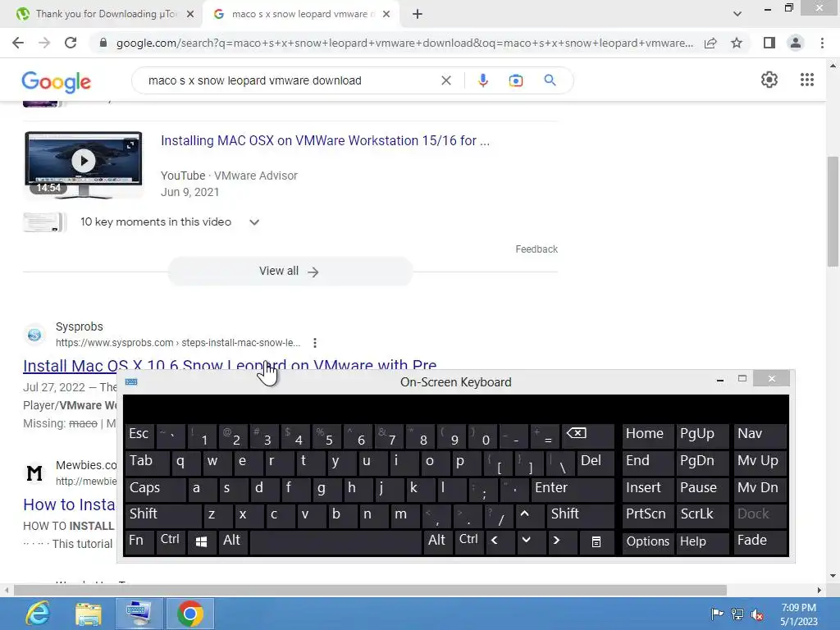Open the Google apps grid
The width and height of the screenshot is (840, 630).
pyautogui.click(x=807, y=80)
